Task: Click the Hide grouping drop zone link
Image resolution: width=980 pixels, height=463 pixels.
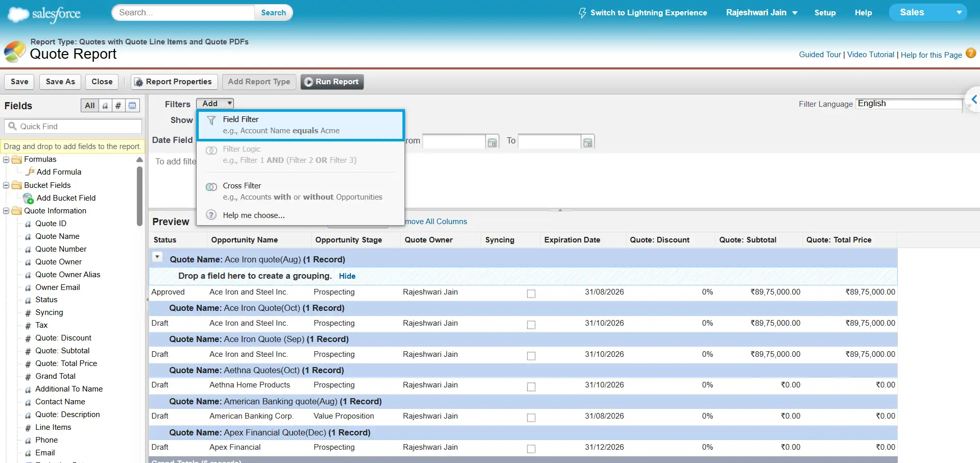Action: (347, 276)
